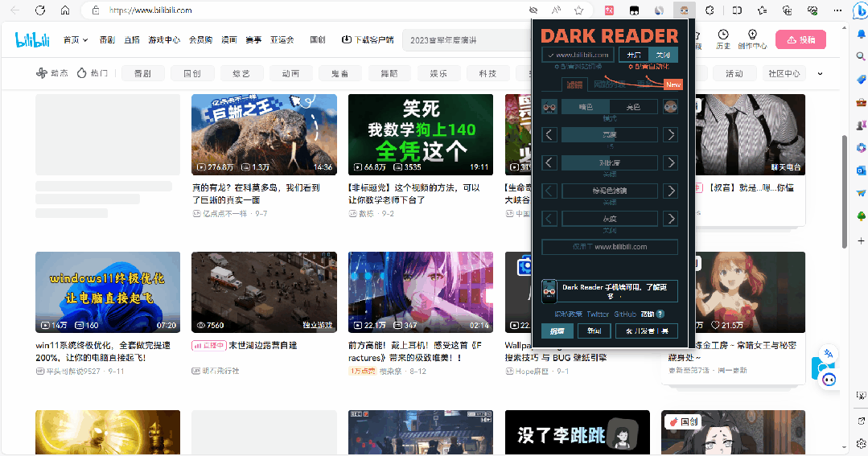Click the bilibili logo

(x=32, y=40)
